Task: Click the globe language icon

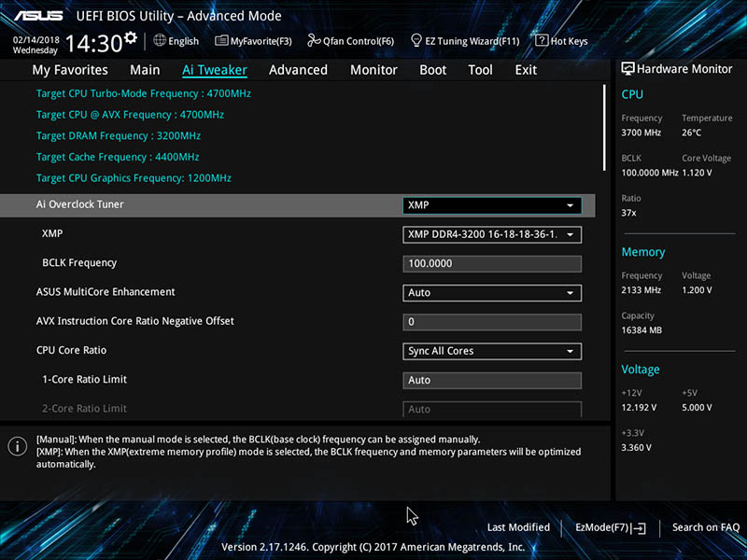Action: coord(160,41)
